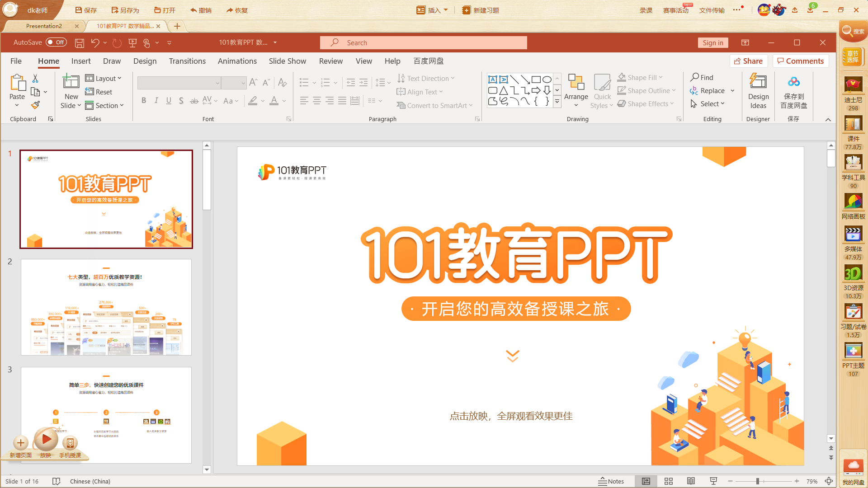Click the Arrange icon
Viewport: 868px width, 488px height.
(x=576, y=82)
